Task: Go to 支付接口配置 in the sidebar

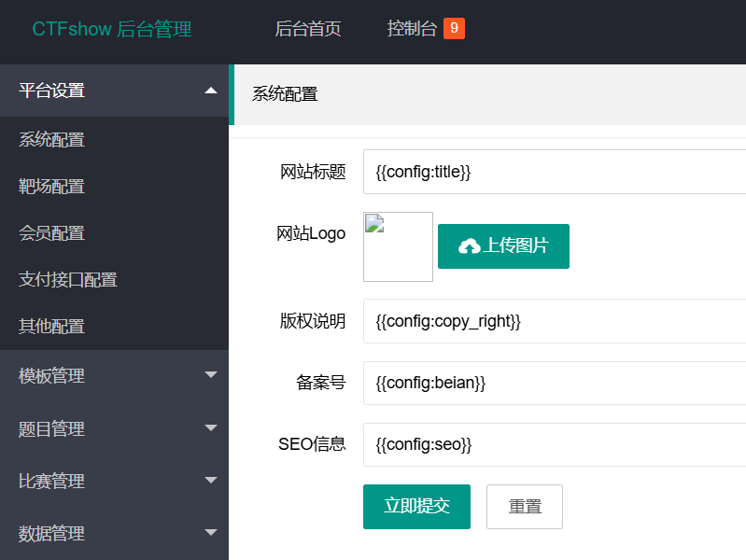Action: click(x=68, y=280)
